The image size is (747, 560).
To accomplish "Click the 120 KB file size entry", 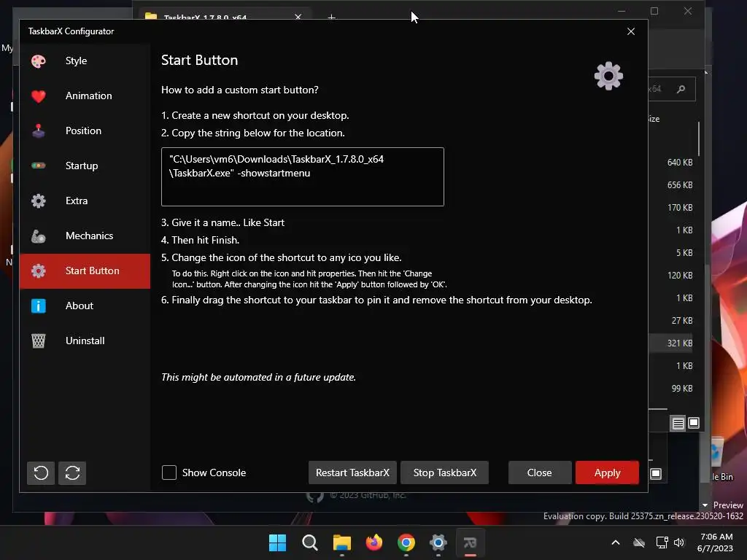I will (x=680, y=275).
